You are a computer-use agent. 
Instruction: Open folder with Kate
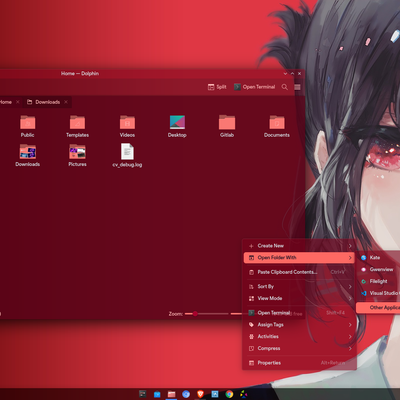(379, 257)
